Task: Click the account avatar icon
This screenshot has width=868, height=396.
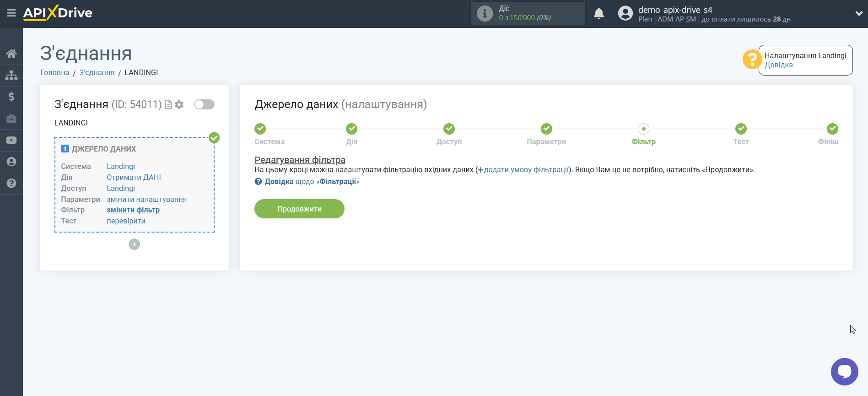Action: coord(625,13)
